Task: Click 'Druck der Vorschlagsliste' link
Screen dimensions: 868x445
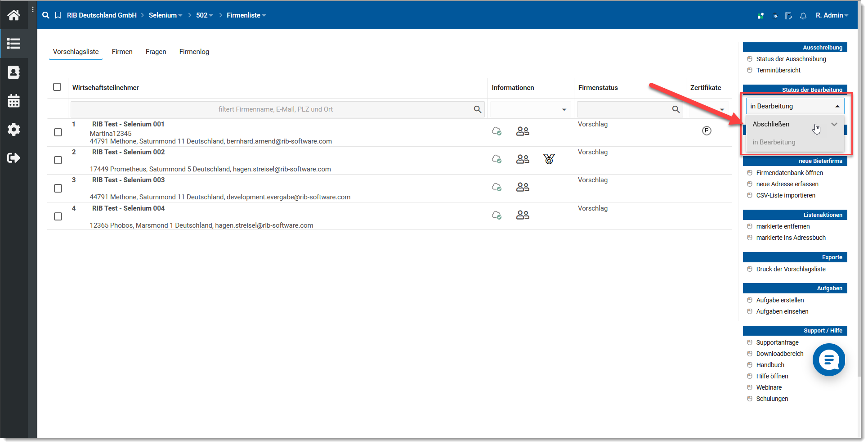Action: pyautogui.click(x=791, y=269)
